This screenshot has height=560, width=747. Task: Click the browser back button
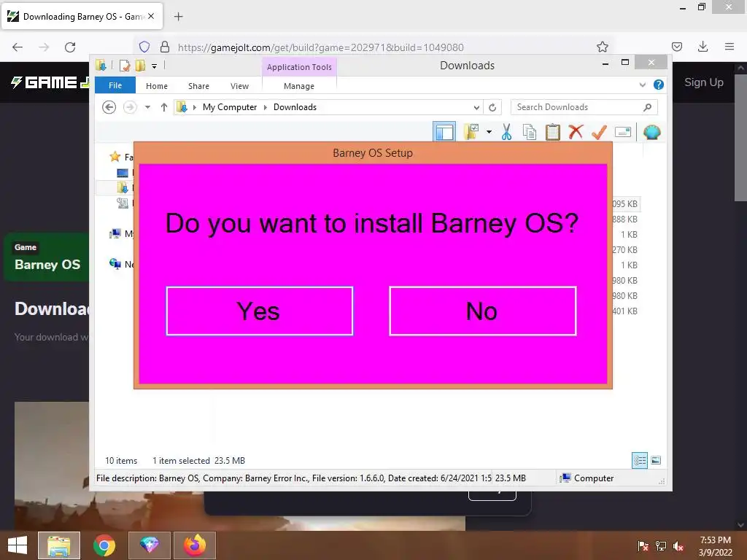(x=18, y=47)
